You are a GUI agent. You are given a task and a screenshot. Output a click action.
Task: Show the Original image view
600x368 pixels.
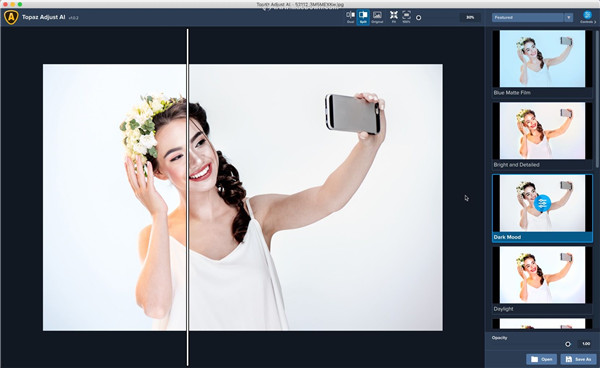coord(377,17)
